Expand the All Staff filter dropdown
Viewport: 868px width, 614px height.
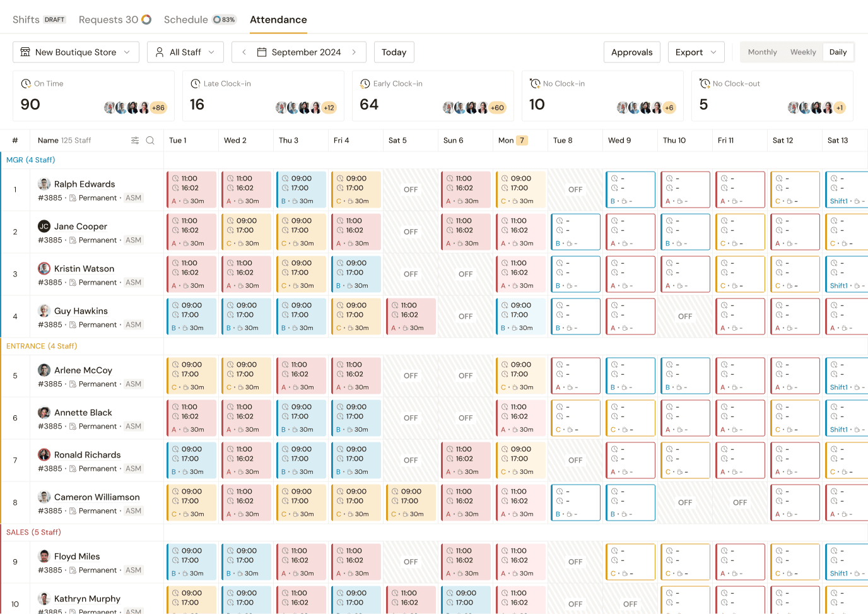point(185,52)
